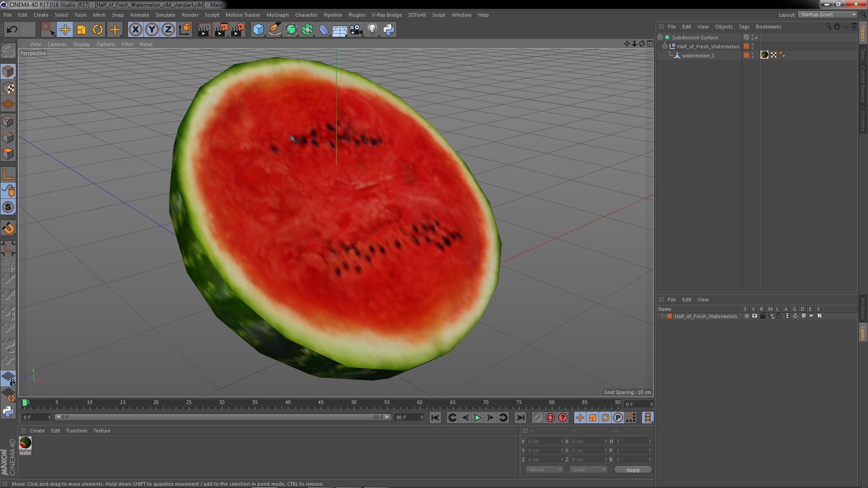
Task: Add a Camera object from toolbar
Action: pyautogui.click(x=356, y=30)
